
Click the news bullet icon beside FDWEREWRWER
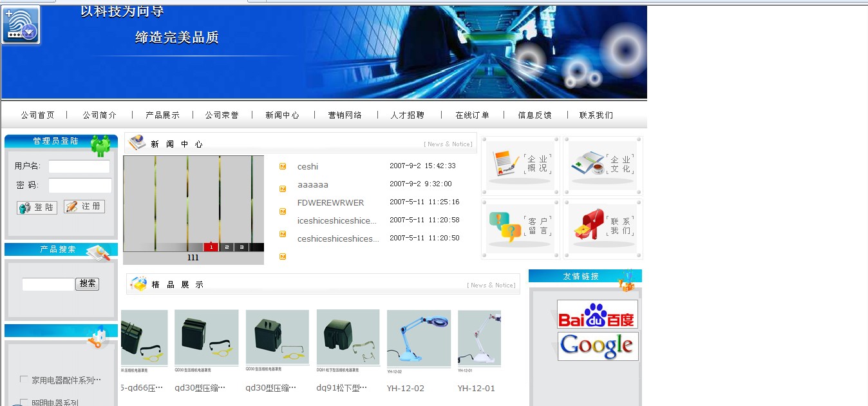[x=283, y=211]
